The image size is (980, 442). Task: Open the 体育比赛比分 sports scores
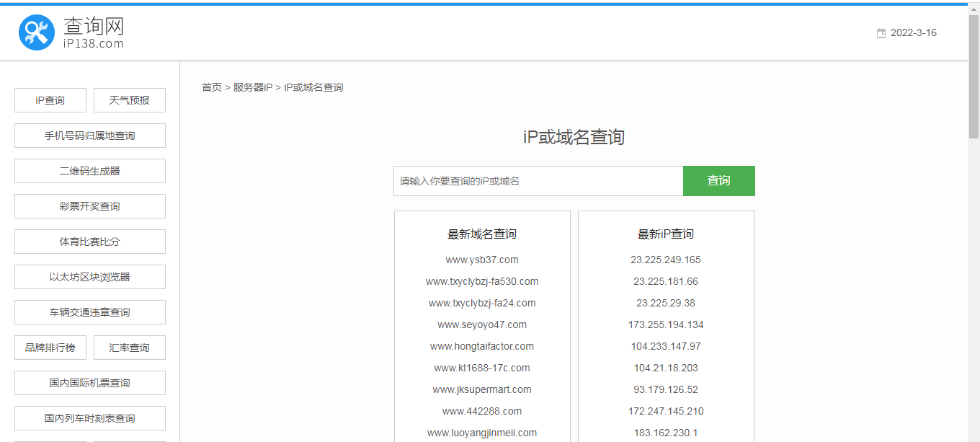[x=89, y=242]
